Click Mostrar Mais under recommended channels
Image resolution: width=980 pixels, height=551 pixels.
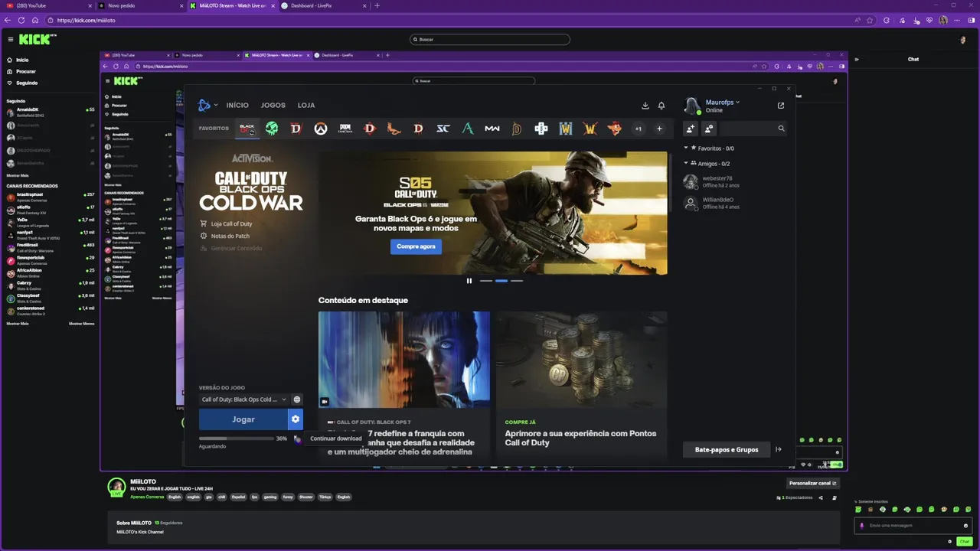pyautogui.click(x=18, y=324)
